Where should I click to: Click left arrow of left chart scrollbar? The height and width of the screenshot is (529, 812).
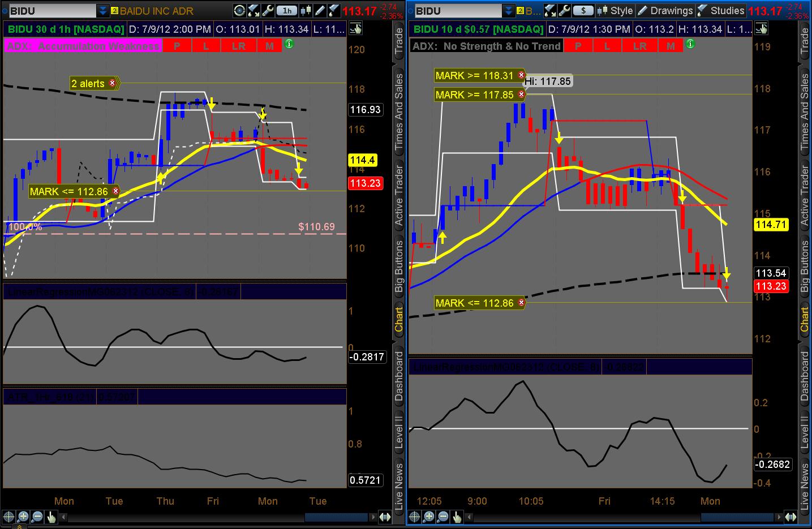pyautogui.click(x=64, y=517)
